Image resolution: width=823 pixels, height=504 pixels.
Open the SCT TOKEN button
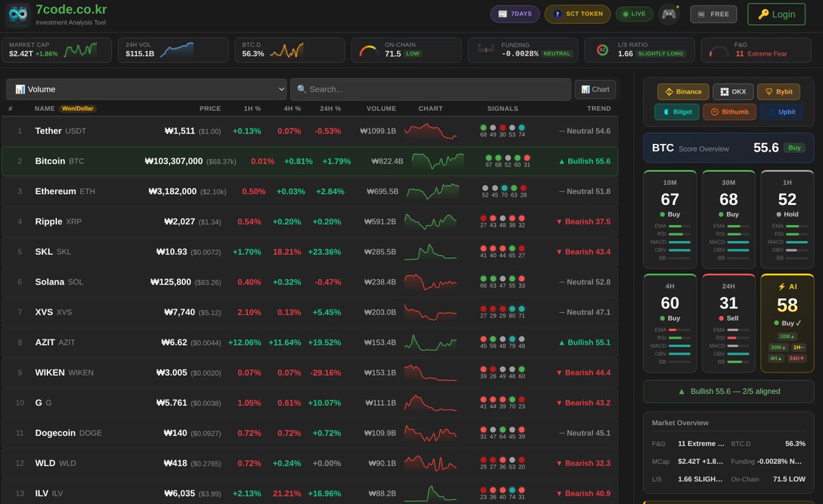(577, 14)
